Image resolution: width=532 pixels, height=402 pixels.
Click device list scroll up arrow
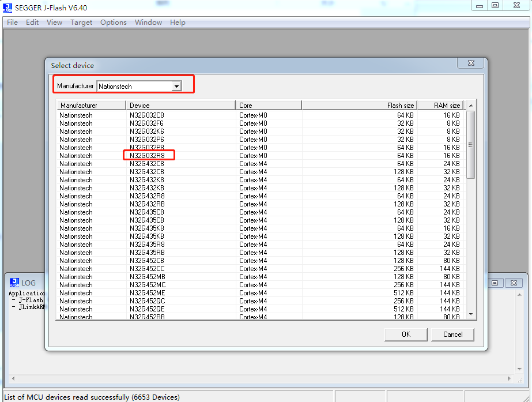471,106
